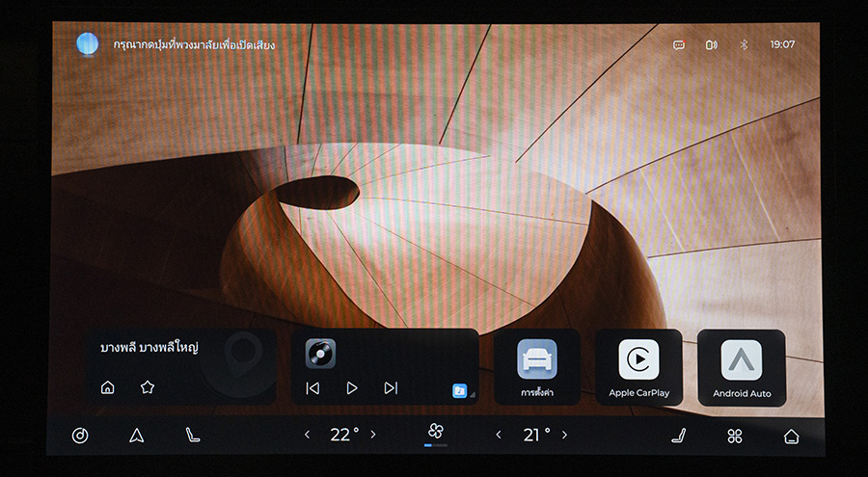Open navigation arrow in bottom bar
Viewport: 868px width, 477px height.
[136, 436]
